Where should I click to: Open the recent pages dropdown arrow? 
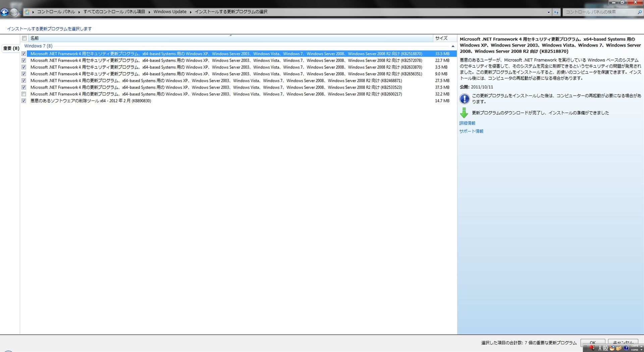pyautogui.click(x=20, y=12)
